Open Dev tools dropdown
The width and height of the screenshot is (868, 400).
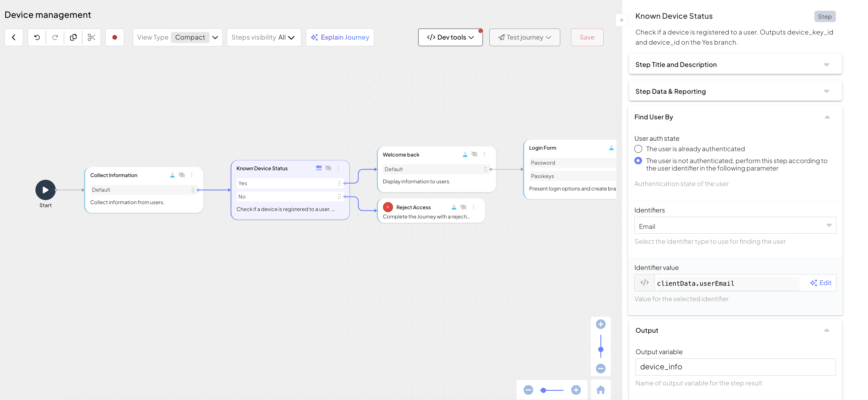[450, 37]
